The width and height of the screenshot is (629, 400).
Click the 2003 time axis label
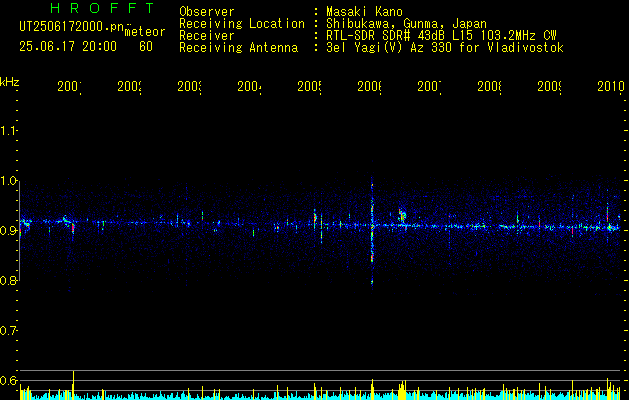190,87
